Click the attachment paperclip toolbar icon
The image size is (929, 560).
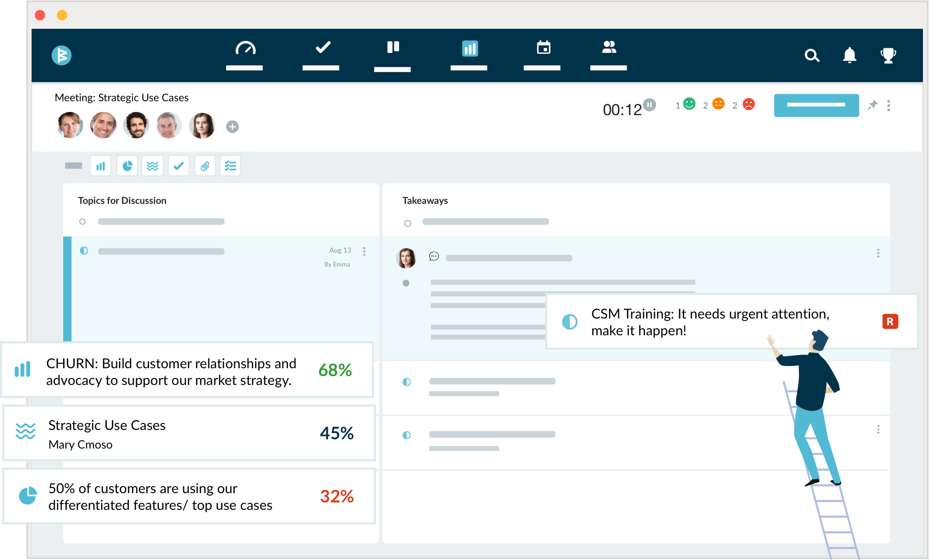205,166
